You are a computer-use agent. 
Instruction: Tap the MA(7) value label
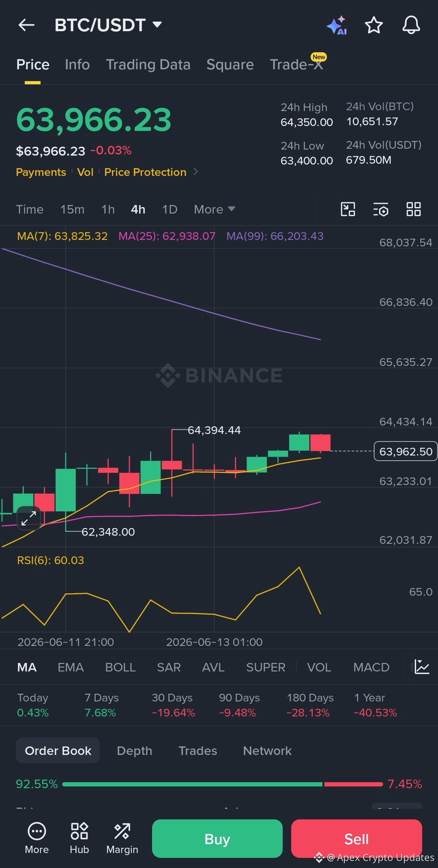62,236
